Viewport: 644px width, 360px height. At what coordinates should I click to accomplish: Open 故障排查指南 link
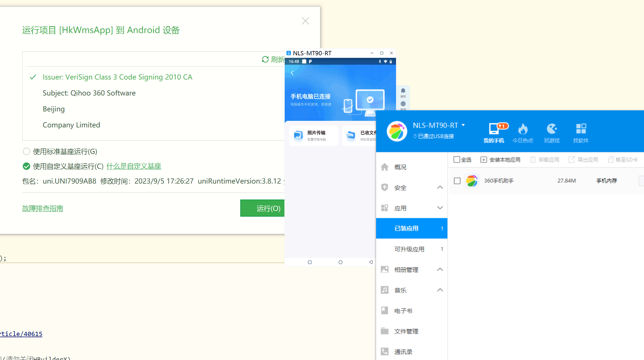pyautogui.click(x=43, y=208)
